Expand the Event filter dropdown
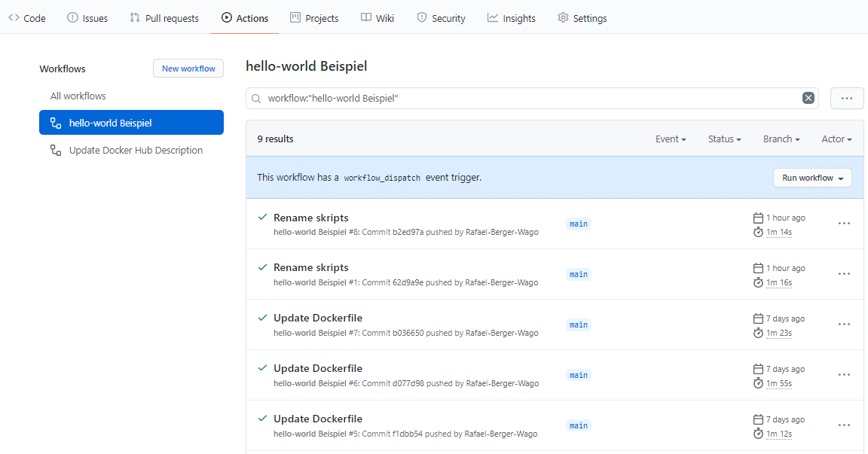This screenshot has height=454, width=868. [x=671, y=139]
